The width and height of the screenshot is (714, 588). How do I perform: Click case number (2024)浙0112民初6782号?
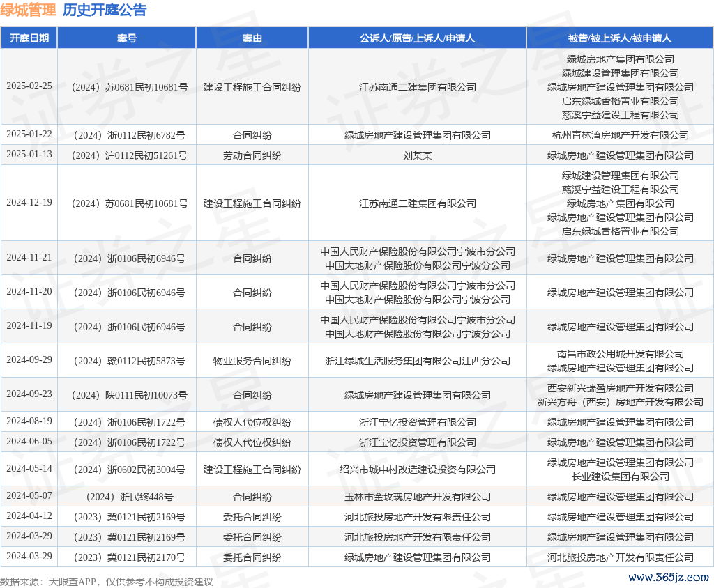point(129,135)
